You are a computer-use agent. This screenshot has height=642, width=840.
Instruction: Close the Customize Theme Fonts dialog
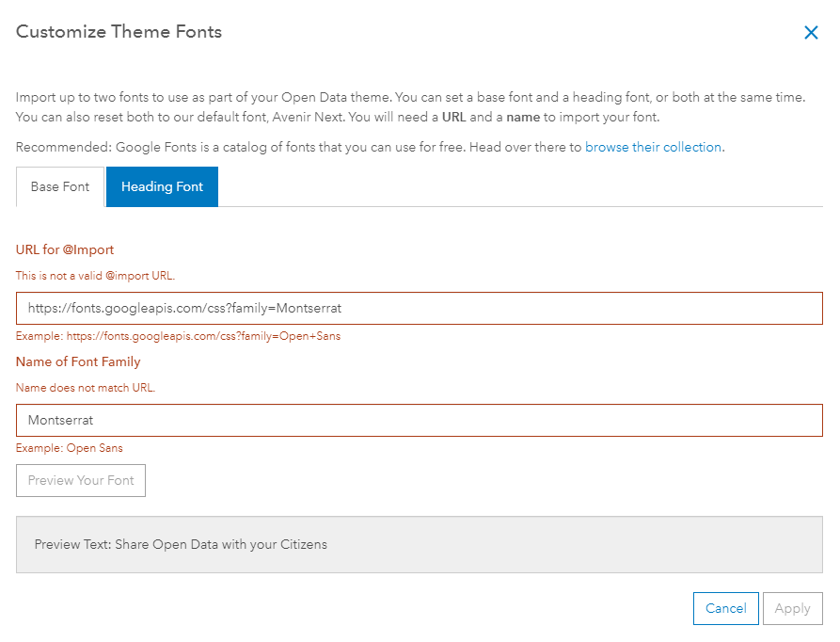(811, 33)
